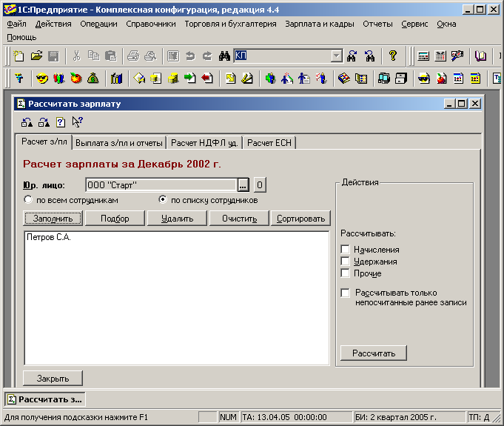Click the Сортировать button
The width and height of the screenshot is (504, 426).
click(301, 219)
